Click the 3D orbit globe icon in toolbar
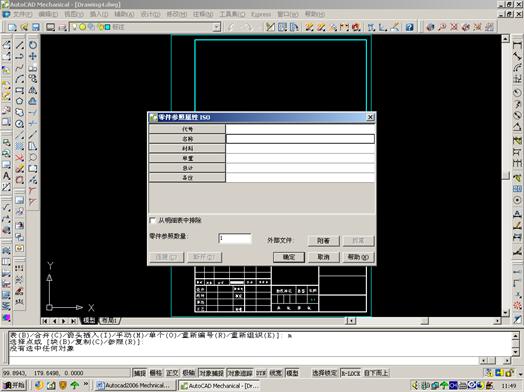The image size is (524, 392). (430, 27)
